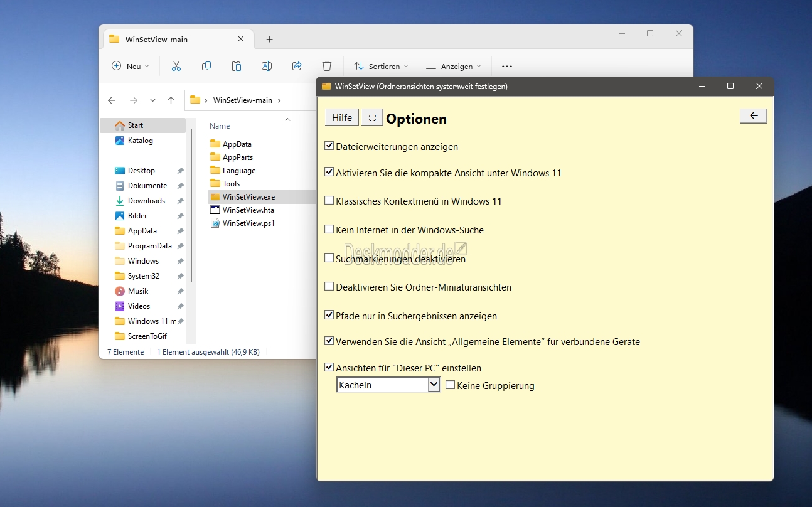Go up one folder level in Explorer
This screenshot has width=812, height=507.
[171, 100]
